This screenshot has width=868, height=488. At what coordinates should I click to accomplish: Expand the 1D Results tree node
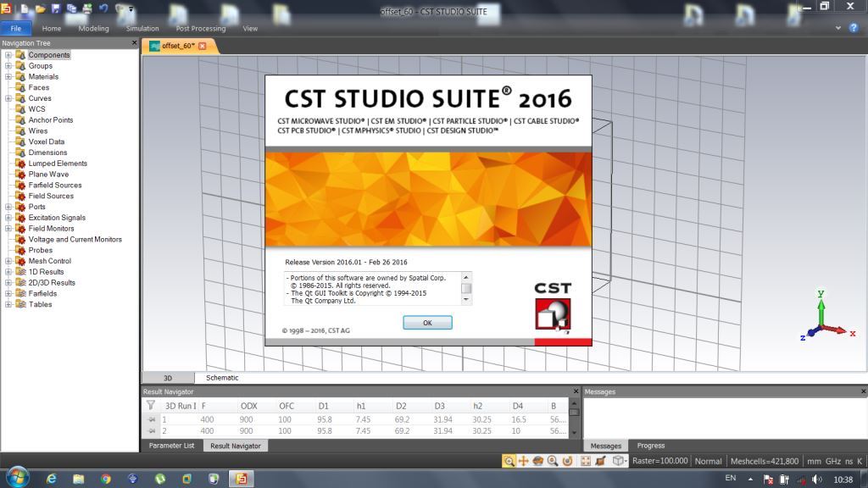pyautogui.click(x=8, y=272)
